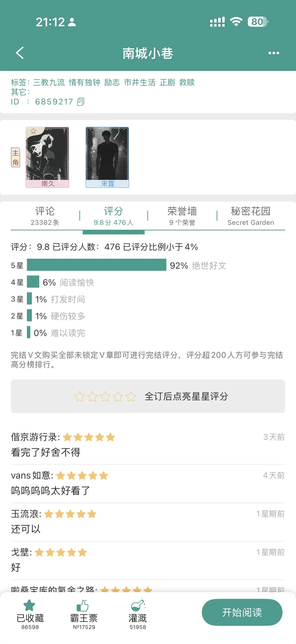Switch to the 荣誉墙 tab
The width and height of the screenshot is (296, 644).
coord(182,216)
